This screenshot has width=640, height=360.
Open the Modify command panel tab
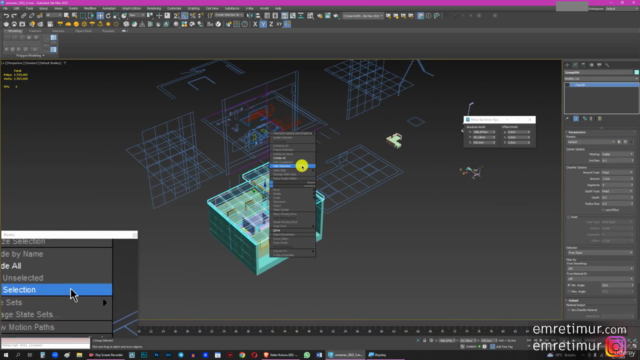click(576, 65)
